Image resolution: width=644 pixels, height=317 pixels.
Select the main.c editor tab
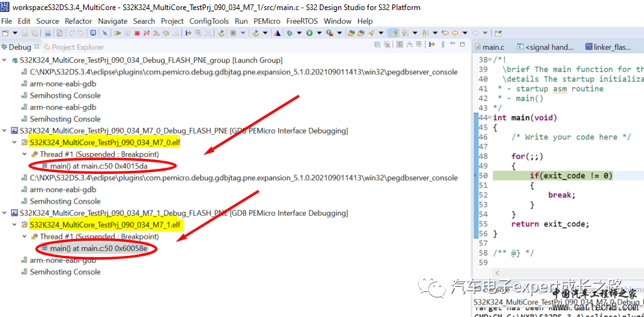coord(489,47)
